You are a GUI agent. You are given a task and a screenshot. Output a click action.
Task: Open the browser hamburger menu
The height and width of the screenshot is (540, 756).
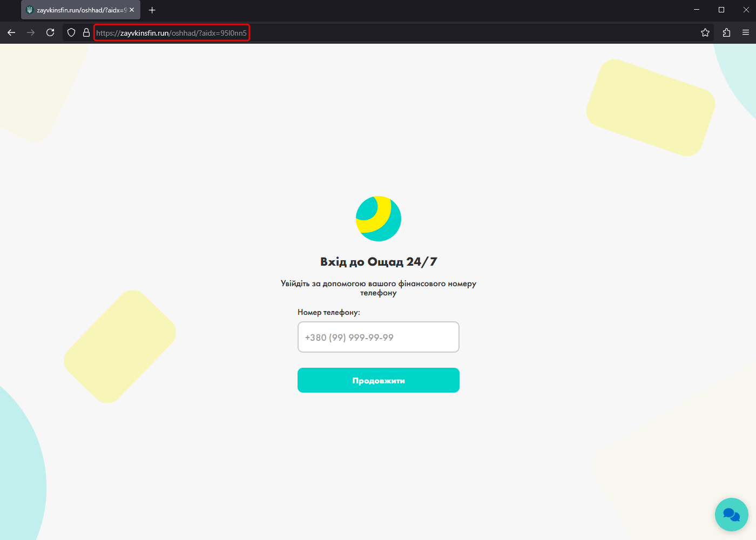(746, 33)
